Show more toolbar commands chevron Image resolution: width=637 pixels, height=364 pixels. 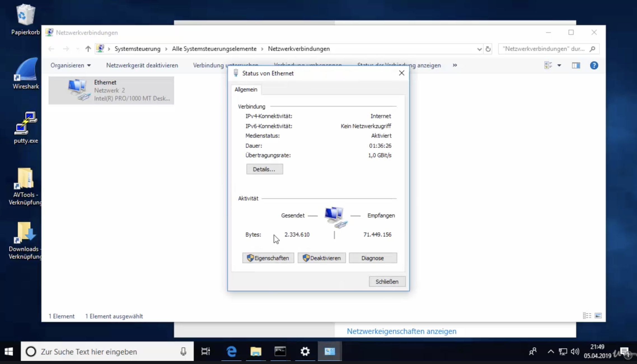pyautogui.click(x=455, y=65)
